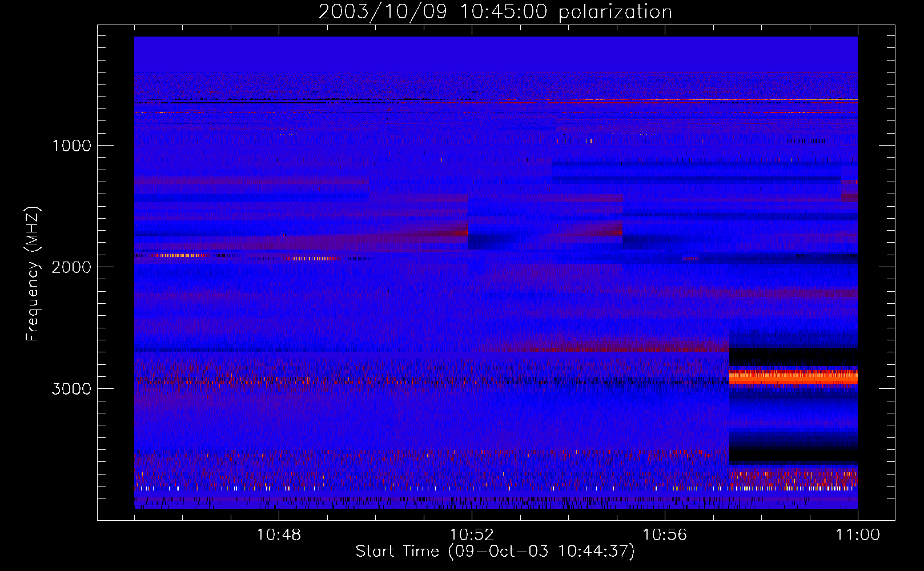Select the 1000 frequency axis label
924x571 pixels.
(x=71, y=146)
